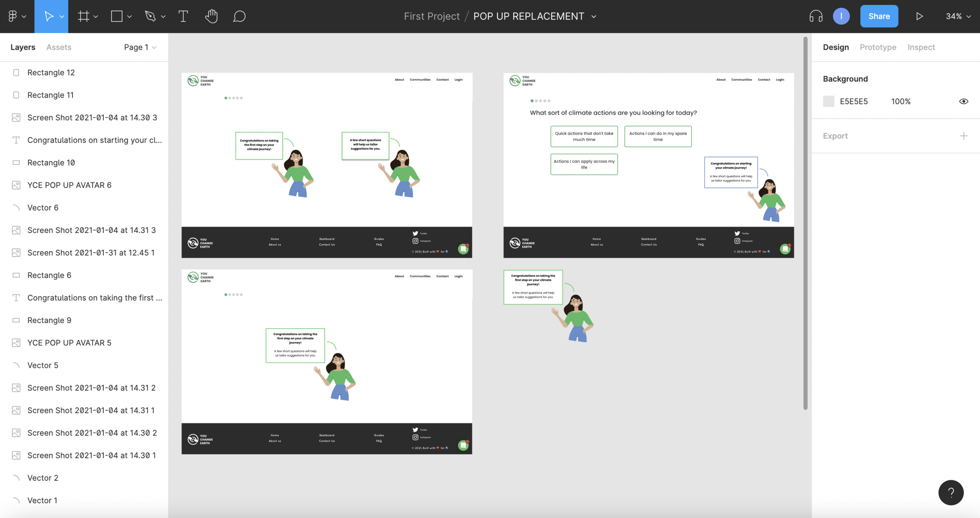Image resolution: width=980 pixels, height=518 pixels.
Task: Switch to the Prototype tab
Action: (878, 47)
